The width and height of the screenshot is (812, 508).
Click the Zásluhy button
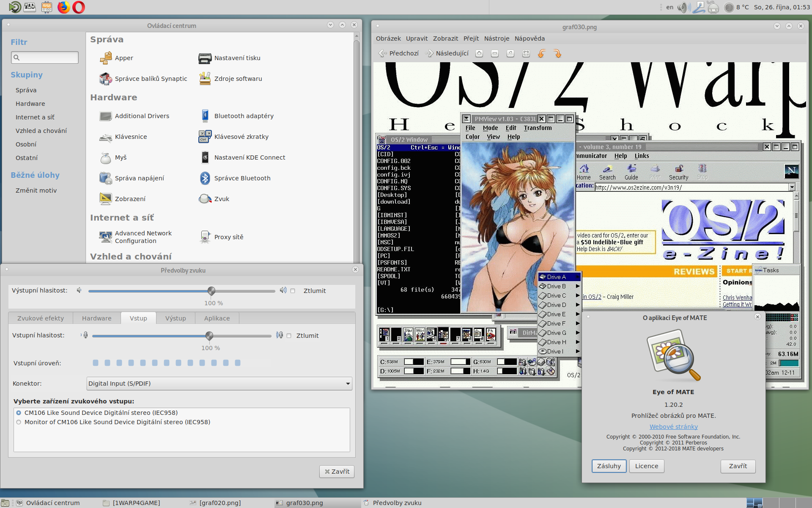tap(609, 466)
